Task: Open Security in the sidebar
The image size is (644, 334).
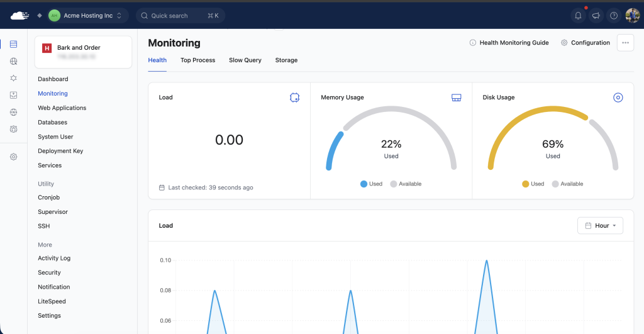Action: point(49,272)
